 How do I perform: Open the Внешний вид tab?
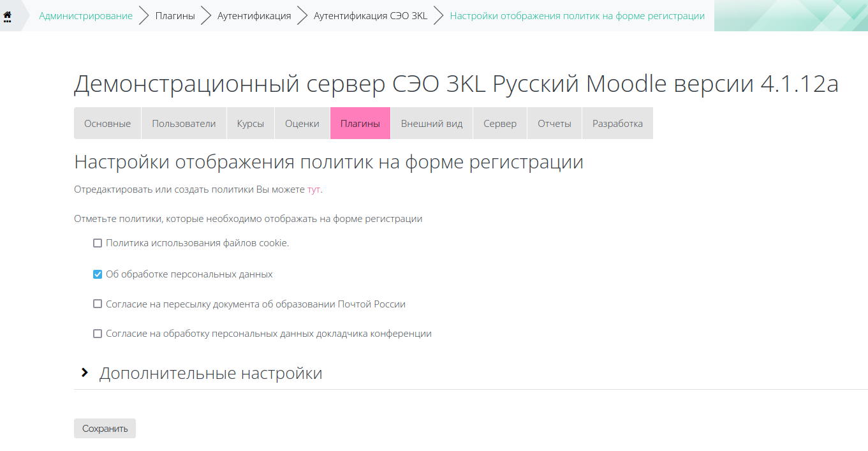point(432,124)
